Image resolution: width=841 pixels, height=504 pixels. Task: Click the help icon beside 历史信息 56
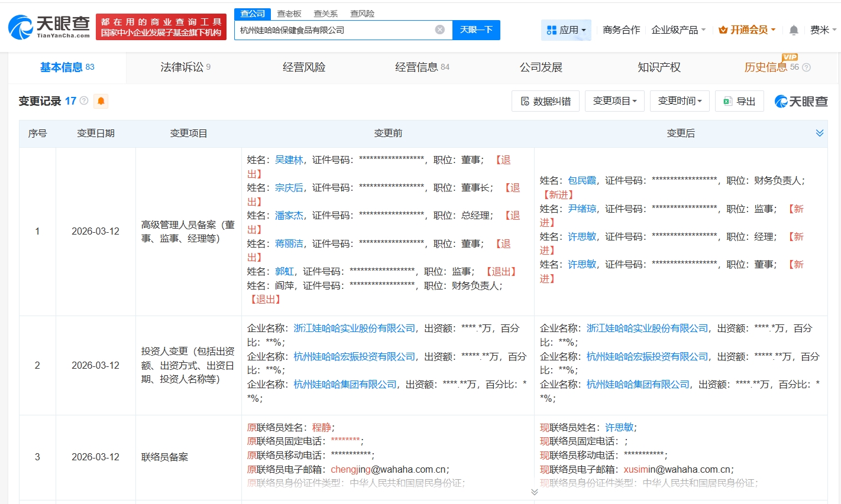[806, 67]
